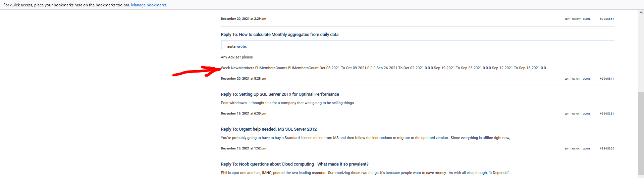Open 'How to calculate Monthly aggregates' reply
Viewport: 644px width, 178px height.
[279, 35]
